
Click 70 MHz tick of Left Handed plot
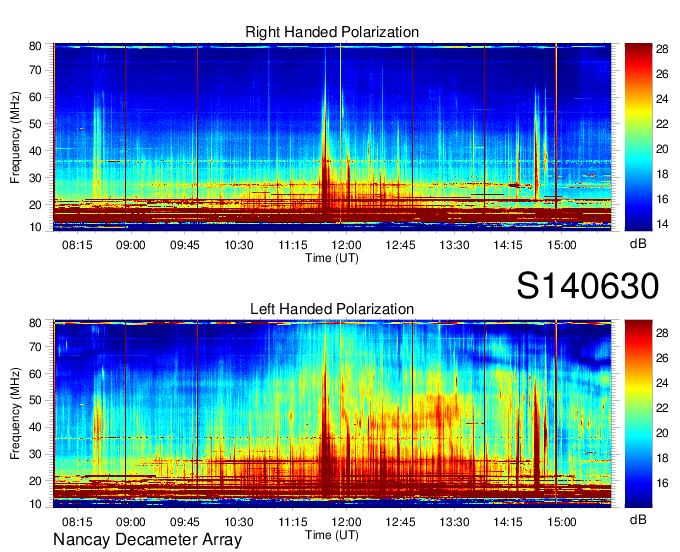coord(35,347)
